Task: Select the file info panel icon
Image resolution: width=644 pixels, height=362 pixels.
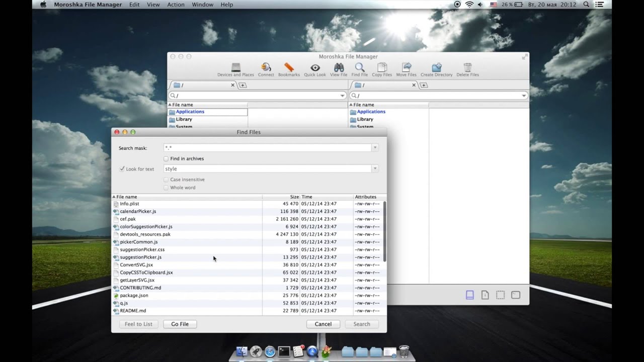Action: pyautogui.click(x=485, y=295)
